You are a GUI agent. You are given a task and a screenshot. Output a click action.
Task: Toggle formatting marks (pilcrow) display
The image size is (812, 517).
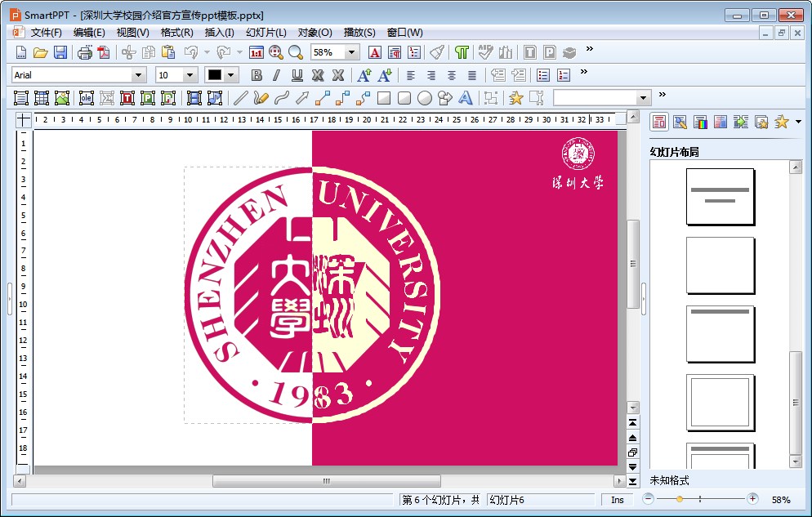tap(462, 52)
